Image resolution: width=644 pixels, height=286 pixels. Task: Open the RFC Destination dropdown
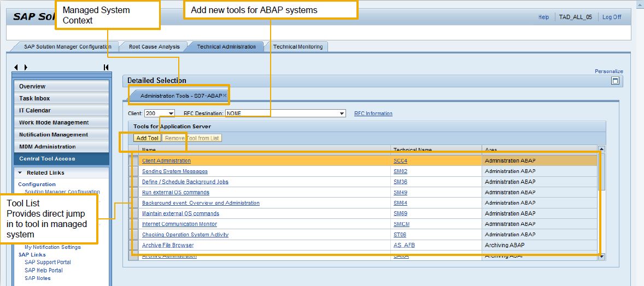click(x=342, y=113)
